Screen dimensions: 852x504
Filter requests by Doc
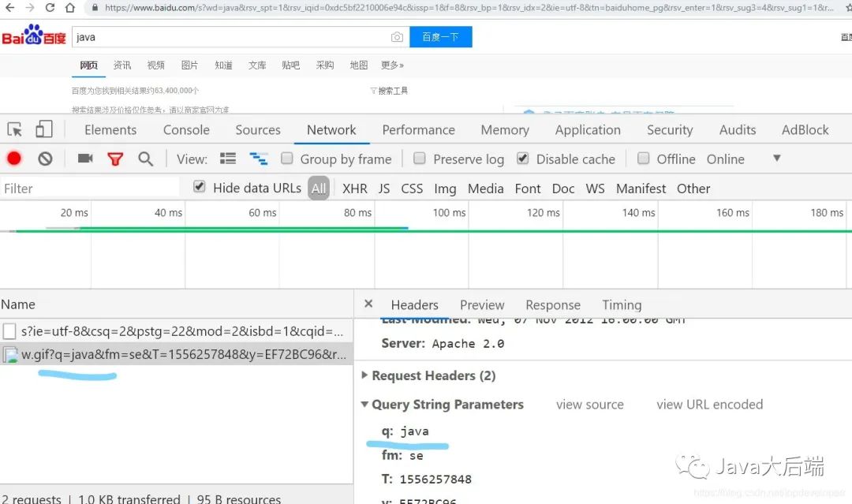click(563, 189)
